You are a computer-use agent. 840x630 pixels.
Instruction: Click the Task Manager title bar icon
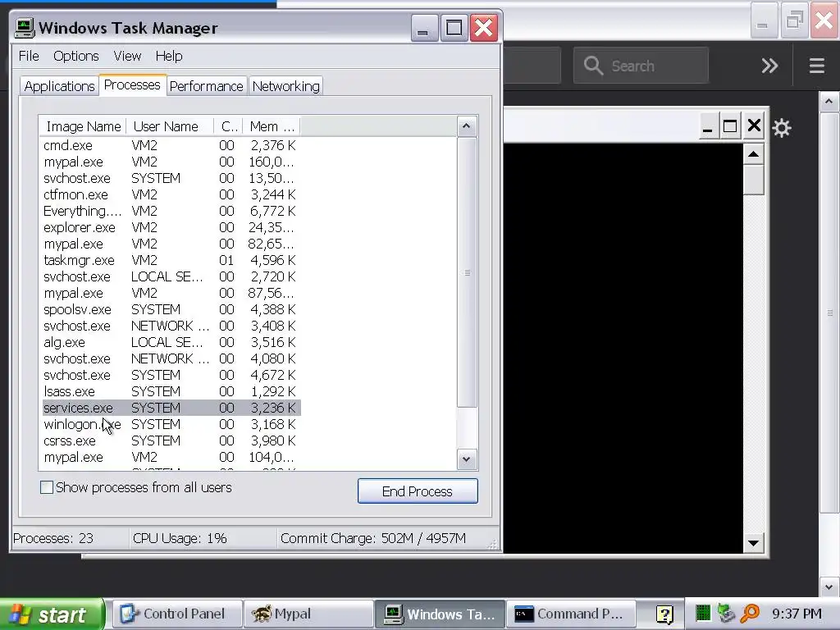pos(25,27)
